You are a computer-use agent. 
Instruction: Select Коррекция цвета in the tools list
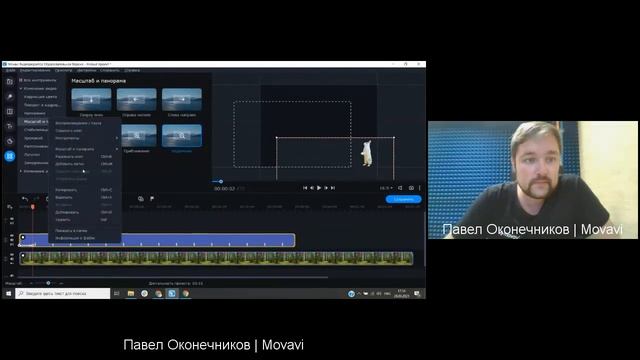click(x=40, y=97)
